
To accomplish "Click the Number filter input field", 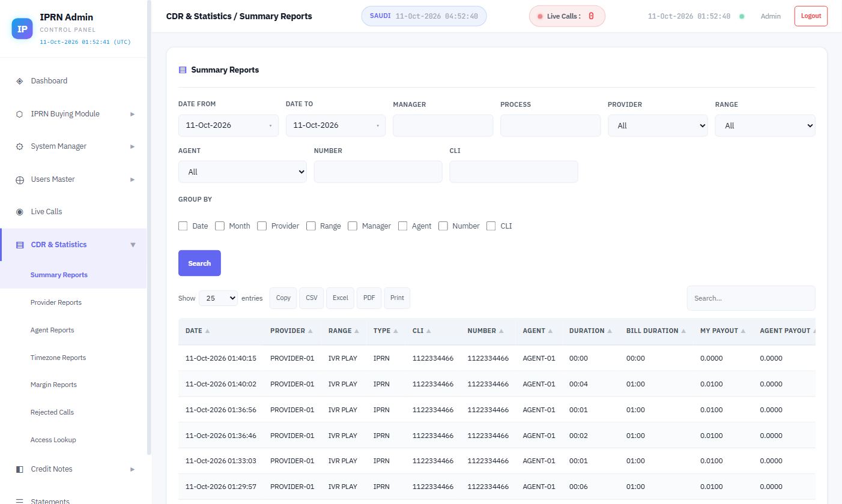I will tap(378, 172).
